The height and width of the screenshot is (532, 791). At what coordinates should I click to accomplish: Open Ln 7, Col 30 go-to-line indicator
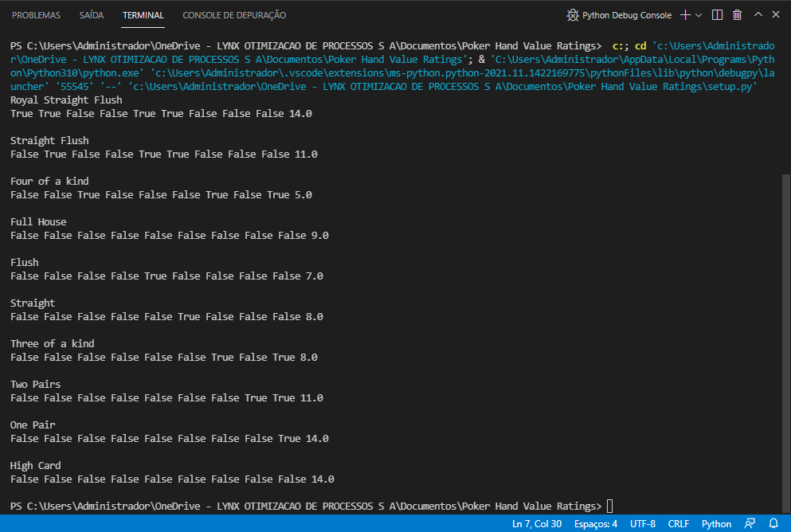coord(537,524)
